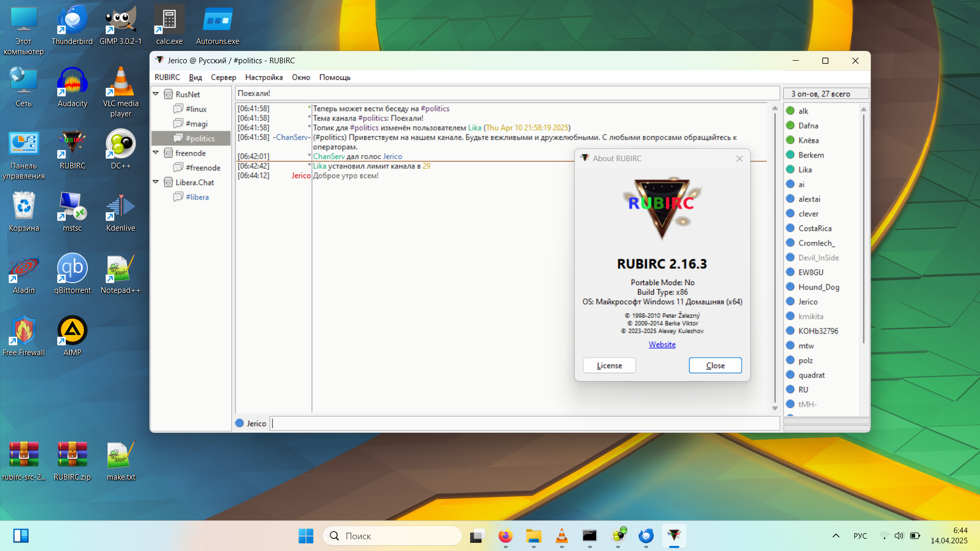This screenshot has width=980, height=551.
Task: Select user Dafna in user list
Action: tap(808, 126)
